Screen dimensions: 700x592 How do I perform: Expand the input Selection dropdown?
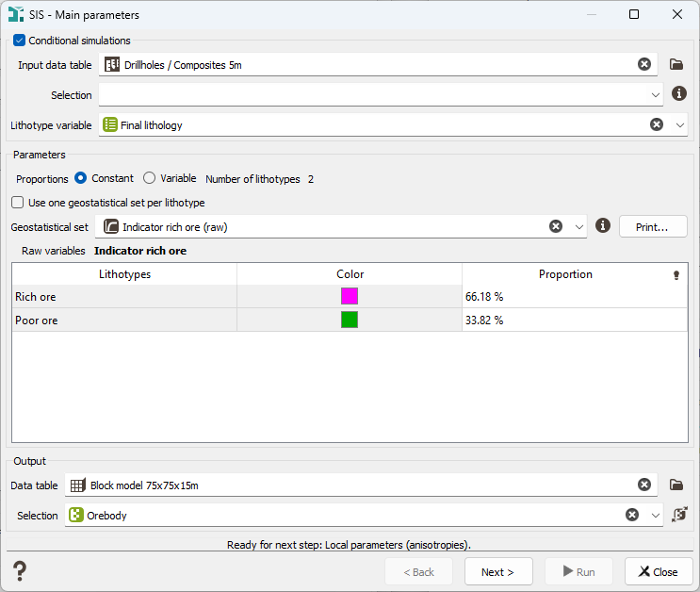(656, 94)
